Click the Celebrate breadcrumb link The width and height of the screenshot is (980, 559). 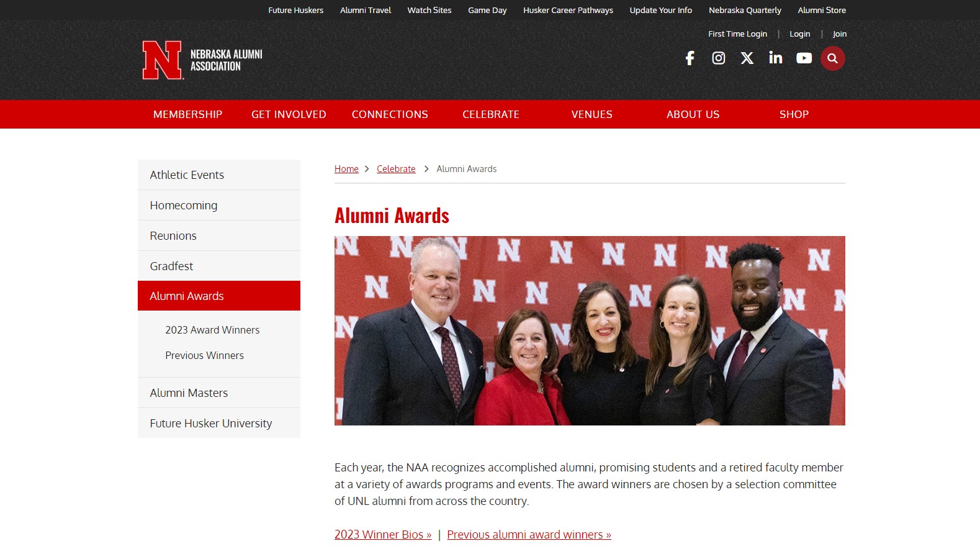tap(396, 169)
